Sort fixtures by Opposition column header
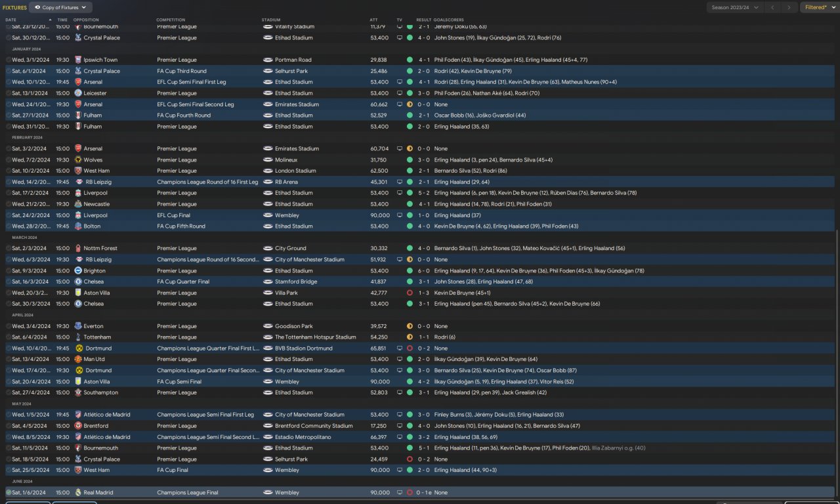 click(86, 20)
